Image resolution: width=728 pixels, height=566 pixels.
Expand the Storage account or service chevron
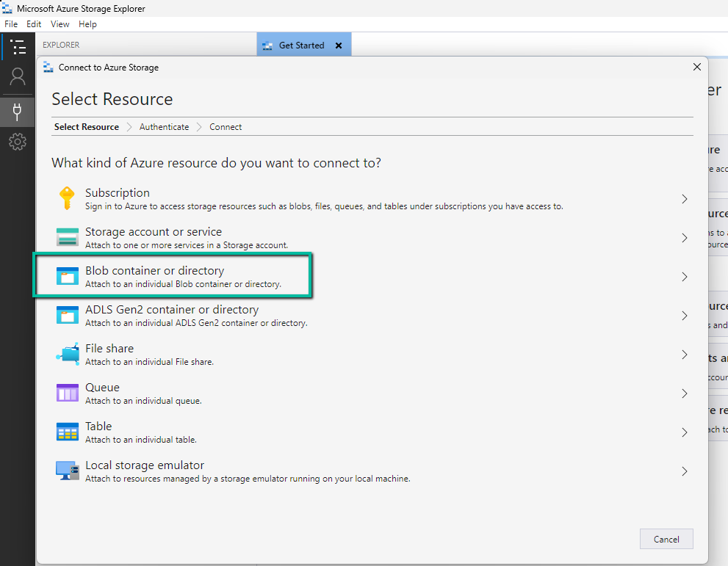coord(685,238)
